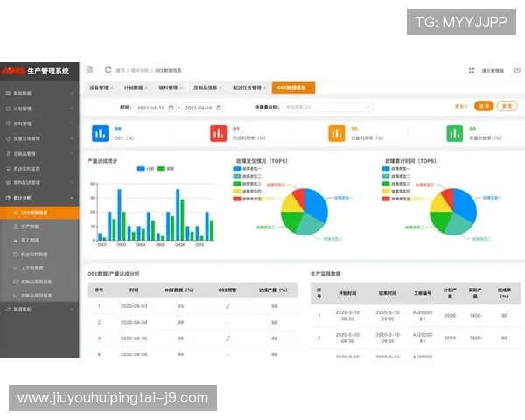The image size is (525, 420).
Task: Click the 重置 button
Action: coord(507,106)
